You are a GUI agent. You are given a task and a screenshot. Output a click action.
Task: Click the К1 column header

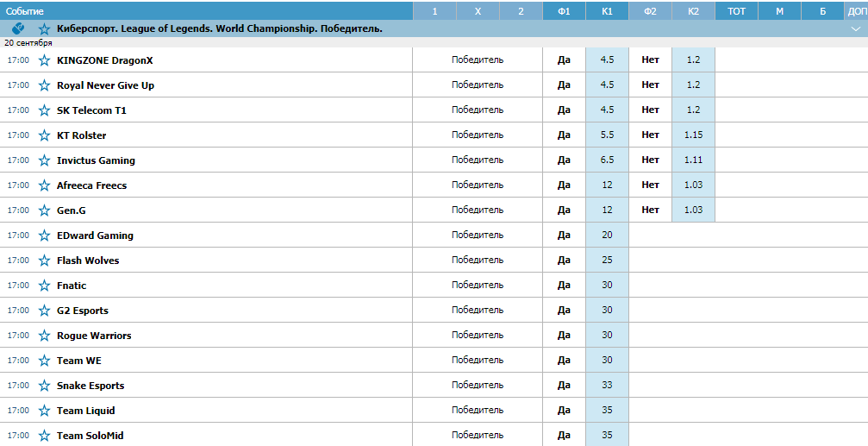click(608, 11)
